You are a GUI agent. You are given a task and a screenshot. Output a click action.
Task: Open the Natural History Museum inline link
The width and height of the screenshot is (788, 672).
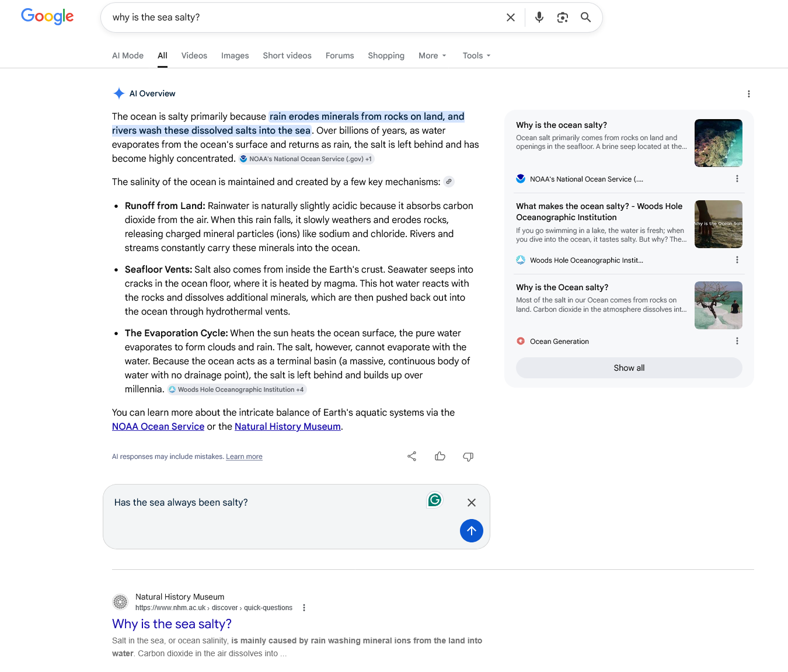[288, 427]
